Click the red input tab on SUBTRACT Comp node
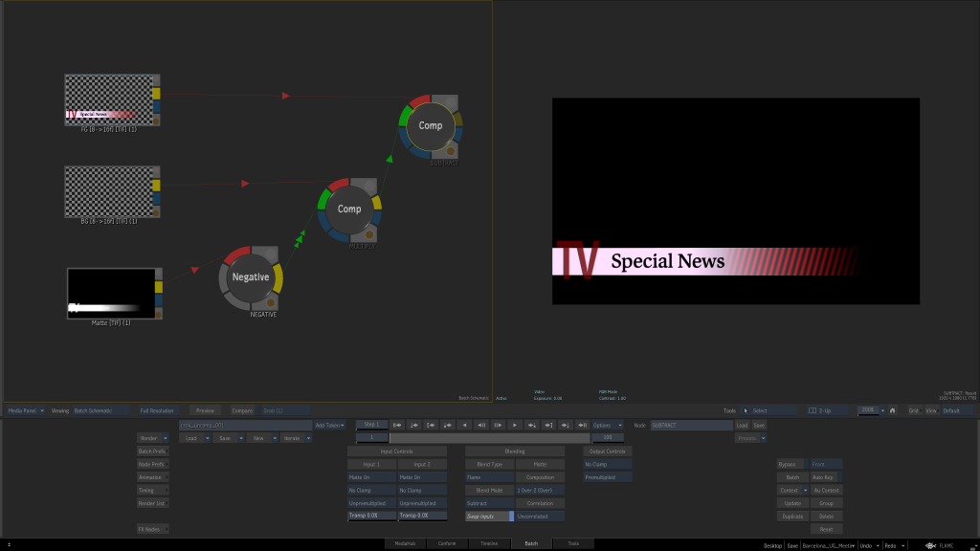 [419, 99]
